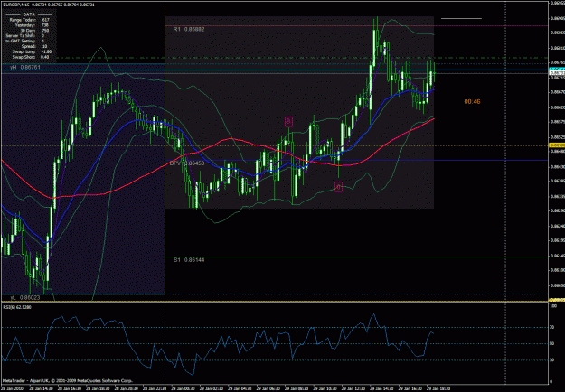Select the S1 0.86144 support label
The height and width of the screenshot is (392, 565).
tap(189, 259)
